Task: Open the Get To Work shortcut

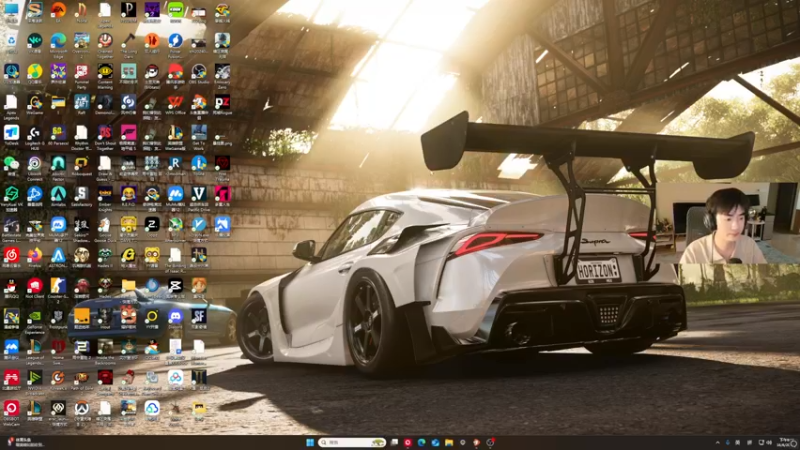Action: 199,133
